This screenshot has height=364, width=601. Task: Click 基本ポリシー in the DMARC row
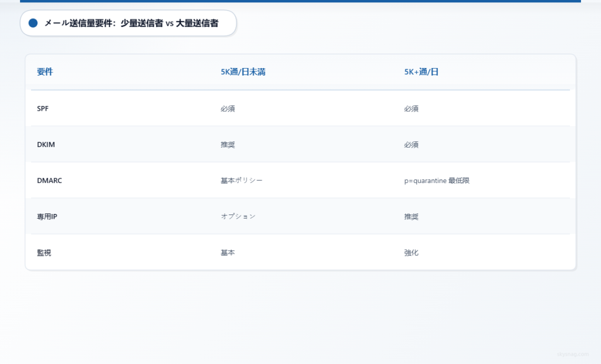(x=241, y=181)
